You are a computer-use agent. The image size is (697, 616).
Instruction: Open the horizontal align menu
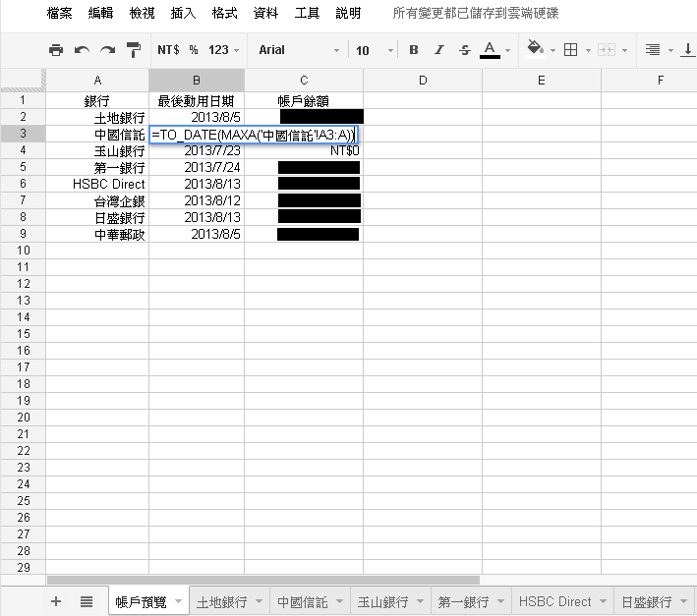point(653,50)
